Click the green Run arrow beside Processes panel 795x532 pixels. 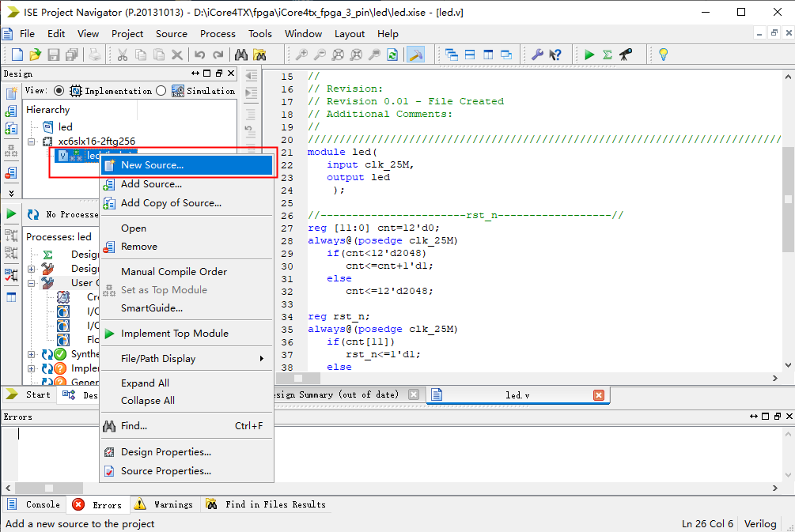(11, 214)
